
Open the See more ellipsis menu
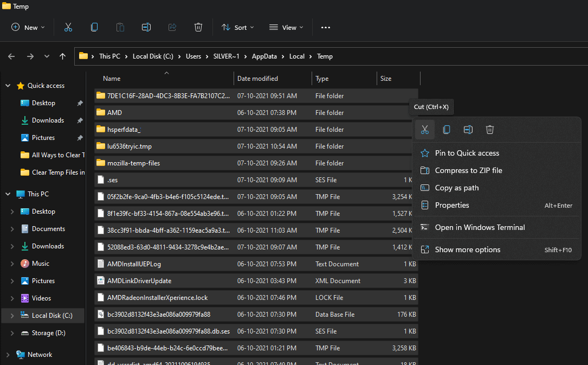pyautogui.click(x=326, y=27)
